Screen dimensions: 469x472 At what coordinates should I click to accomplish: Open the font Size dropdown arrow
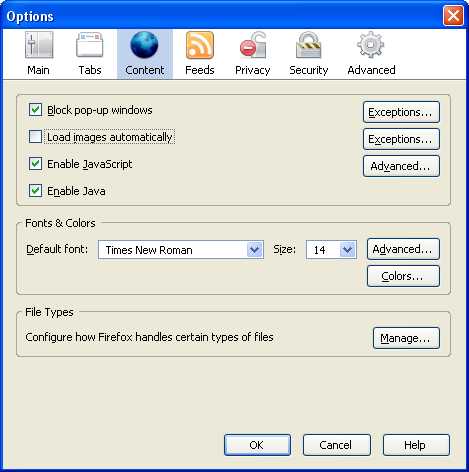point(348,249)
